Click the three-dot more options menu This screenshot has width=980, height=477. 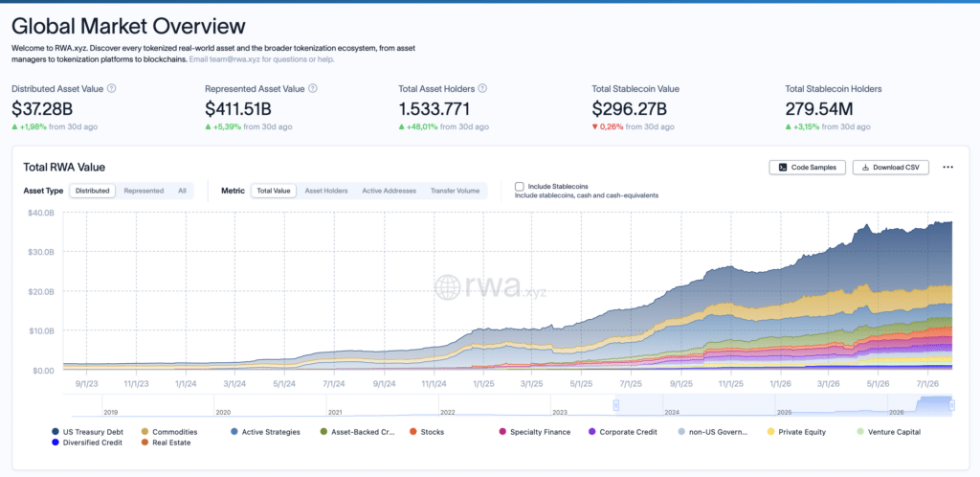coord(948,168)
